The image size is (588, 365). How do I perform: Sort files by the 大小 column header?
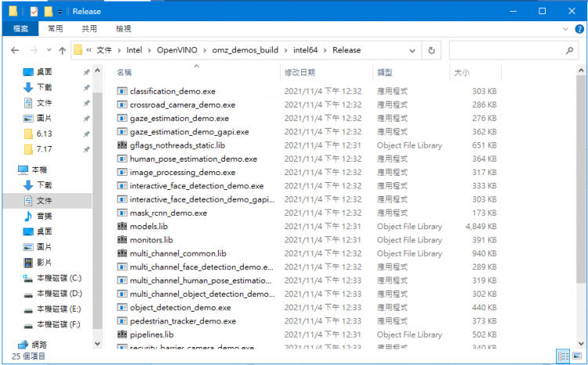461,72
